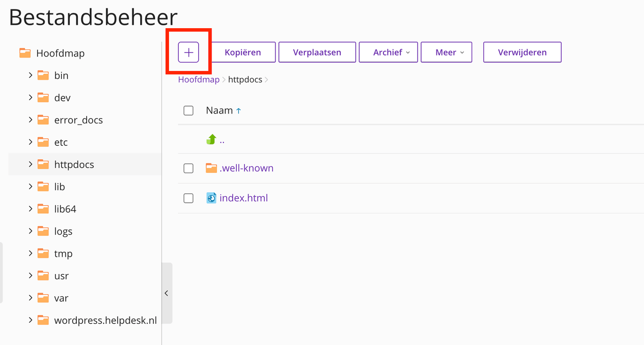
Task: Open the .well-known folder link
Action: click(247, 168)
